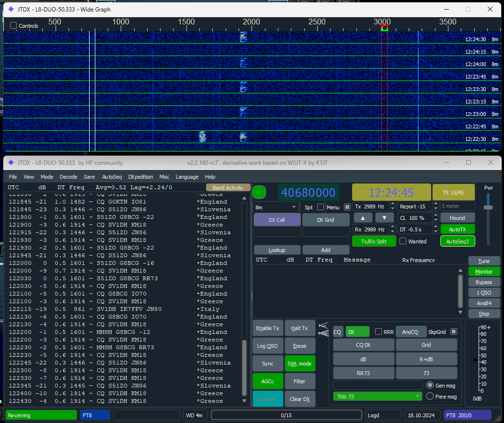Toggle the SkpGrid checkbox
This screenshot has width=504, height=423.
pos(454,332)
